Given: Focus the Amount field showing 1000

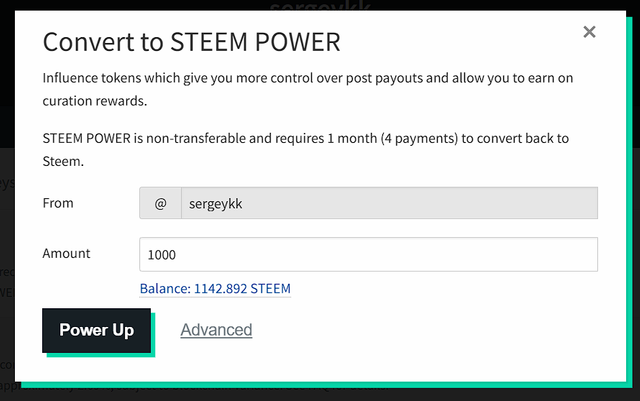Looking at the screenshot, I should click(368, 254).
